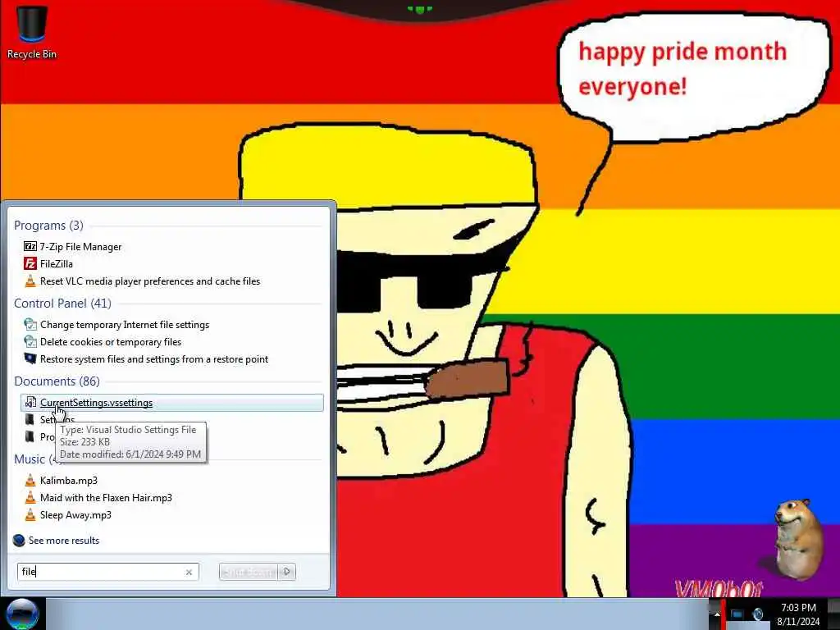
Task: Open See more results link
Action: [x=64, y=541]
